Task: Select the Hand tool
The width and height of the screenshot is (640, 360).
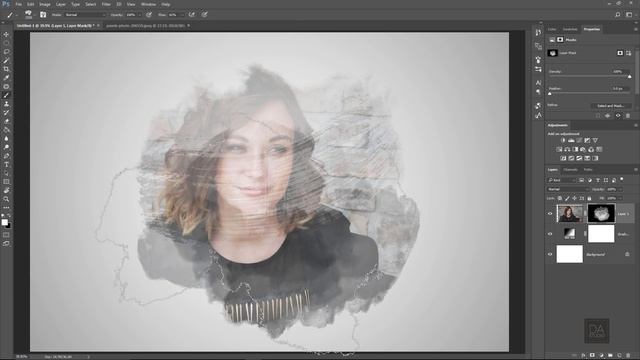Action: tap(6, 191)
